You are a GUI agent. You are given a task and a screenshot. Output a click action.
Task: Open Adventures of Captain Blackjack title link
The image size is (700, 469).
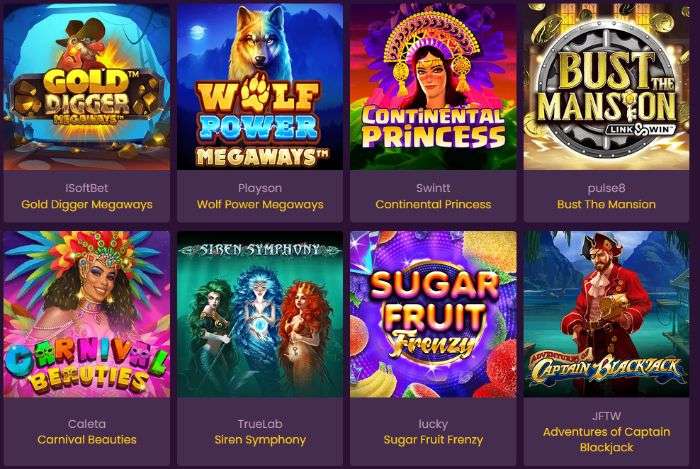point(606,440)
